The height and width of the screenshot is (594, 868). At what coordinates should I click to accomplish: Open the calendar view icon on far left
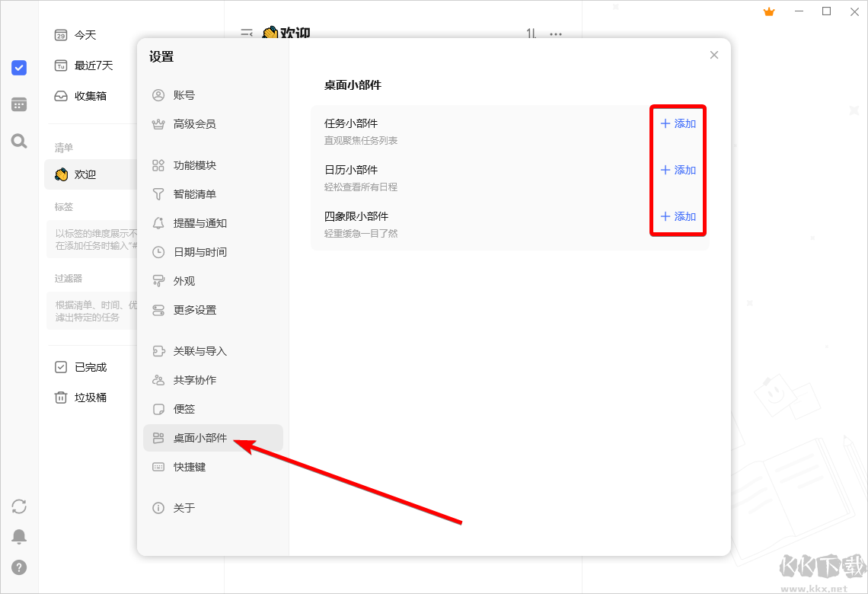click(x=18, y=104)
